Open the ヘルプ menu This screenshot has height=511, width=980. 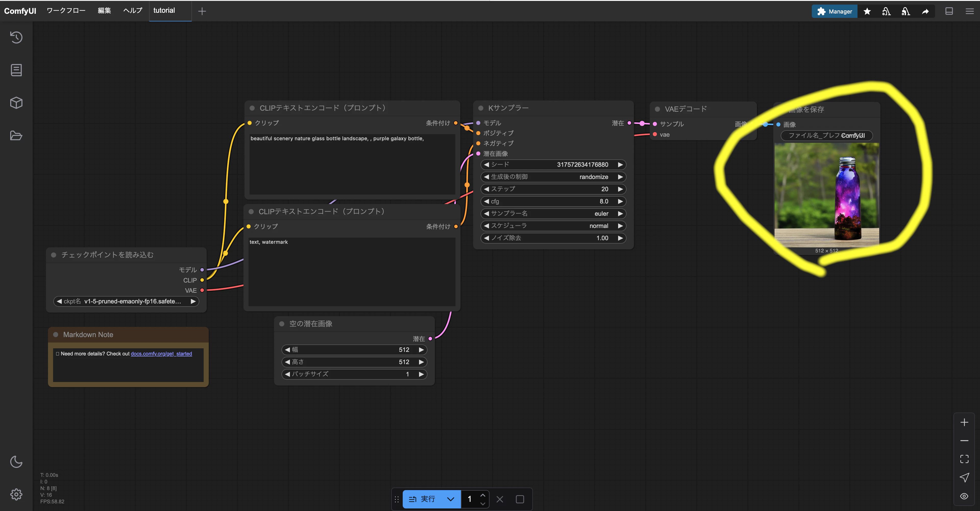[132, 11]
